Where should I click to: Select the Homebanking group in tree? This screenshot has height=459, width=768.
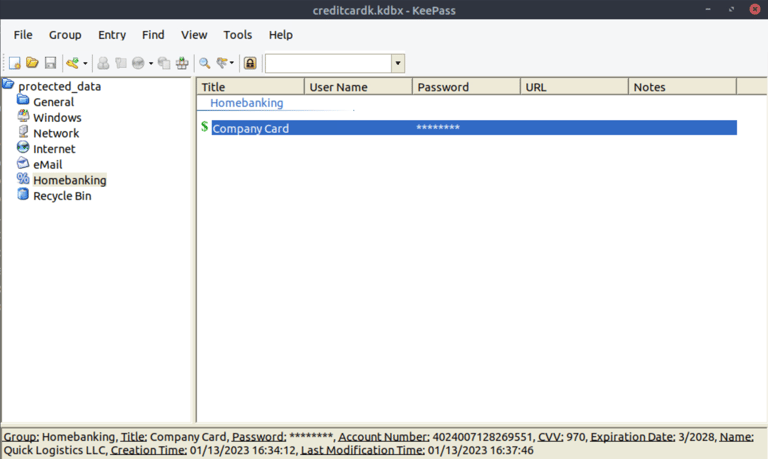click(70, 180)
